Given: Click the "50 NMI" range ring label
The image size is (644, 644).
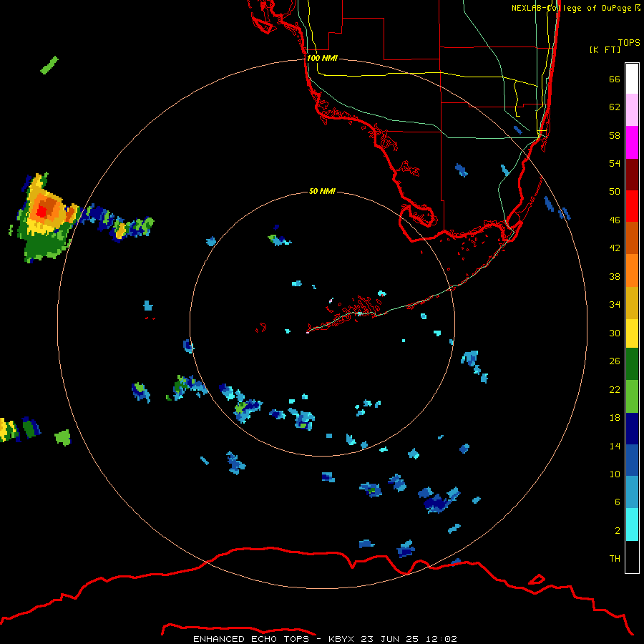Looking at the screenshot, I should tap(322, 191).
